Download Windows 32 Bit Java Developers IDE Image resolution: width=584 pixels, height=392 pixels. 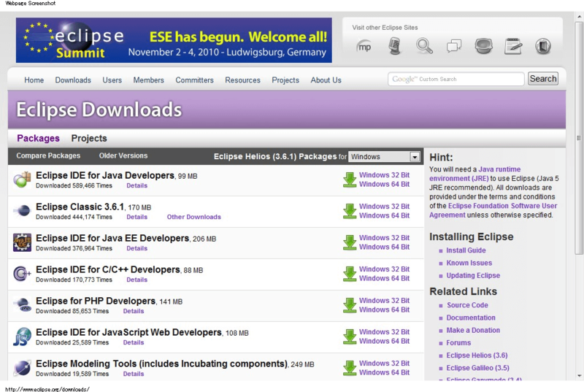pyautogui.click(x=384, y=175)
